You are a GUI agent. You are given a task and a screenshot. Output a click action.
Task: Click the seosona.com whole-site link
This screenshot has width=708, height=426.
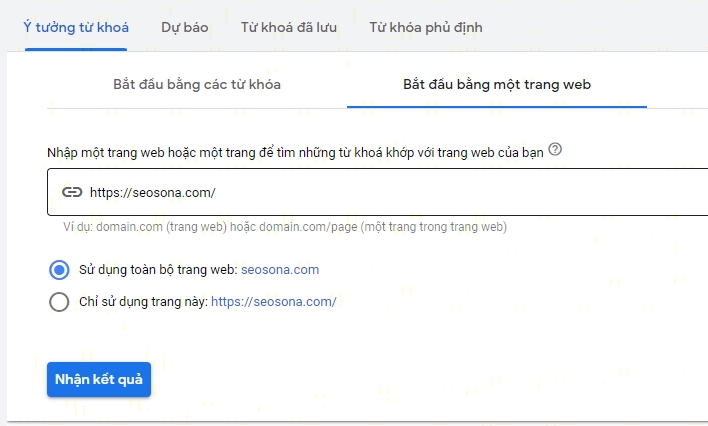(x=280, y=270)
